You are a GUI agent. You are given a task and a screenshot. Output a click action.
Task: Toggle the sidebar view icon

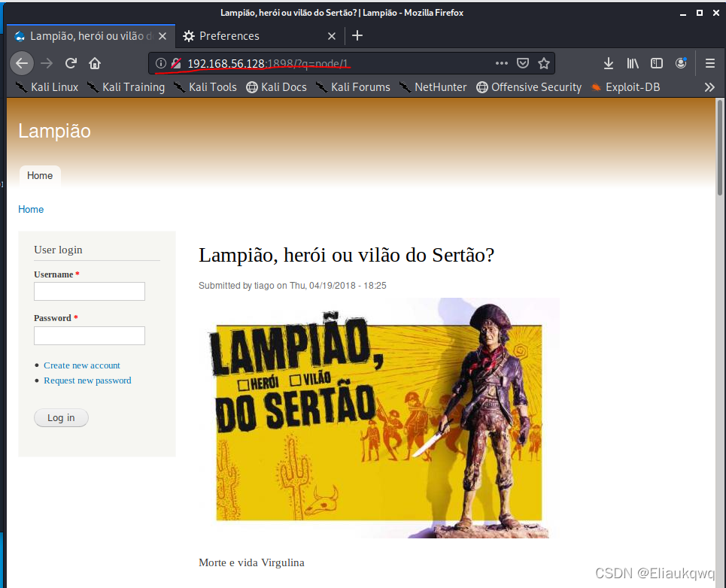tap(657, 63)
